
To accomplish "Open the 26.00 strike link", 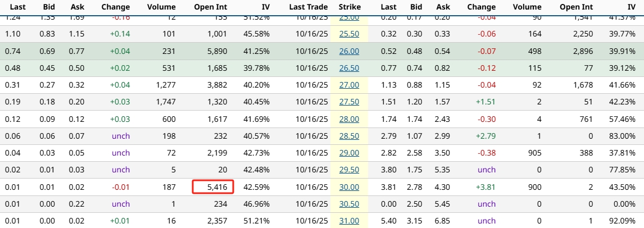I will (349, 51).
